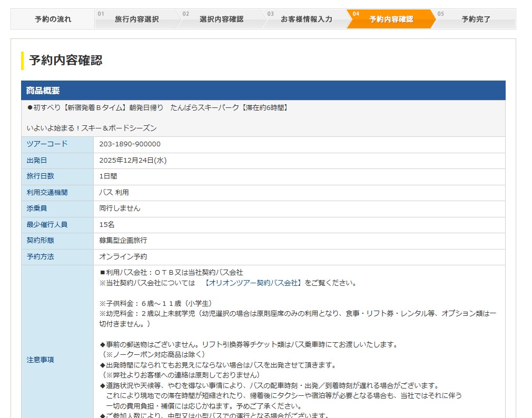The height and width of the screenshot is (418, 532).
Task: Return to step 03 お客様情報入力
Action: pyautogui.click(x=306, y=19)
